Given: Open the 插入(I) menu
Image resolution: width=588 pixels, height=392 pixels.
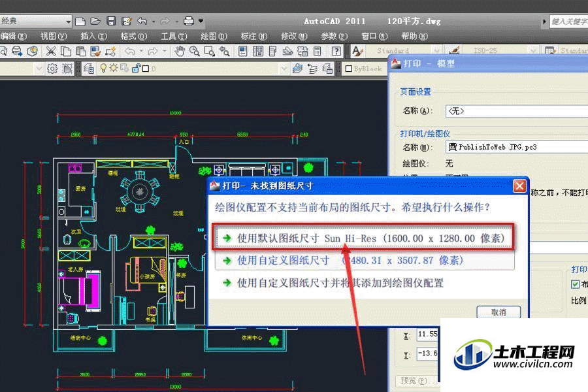Looking at the screenshot, I should (x=93, y=37).
